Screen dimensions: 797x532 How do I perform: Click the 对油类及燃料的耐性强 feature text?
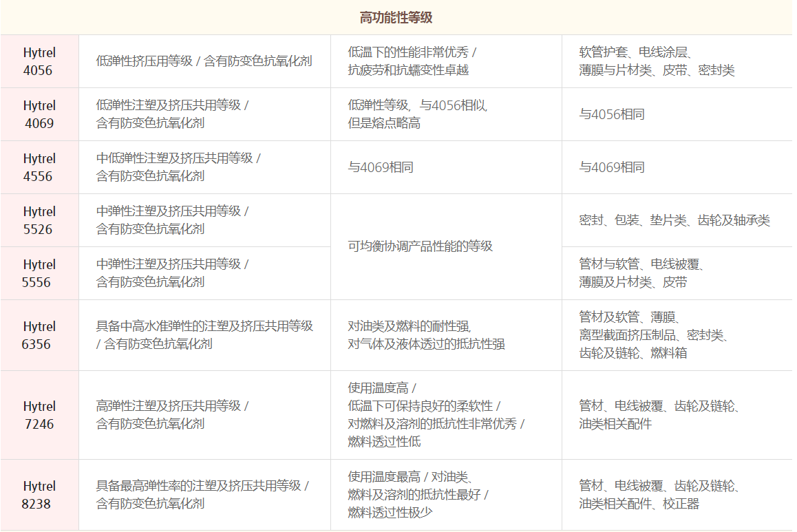tap(410, 326)
